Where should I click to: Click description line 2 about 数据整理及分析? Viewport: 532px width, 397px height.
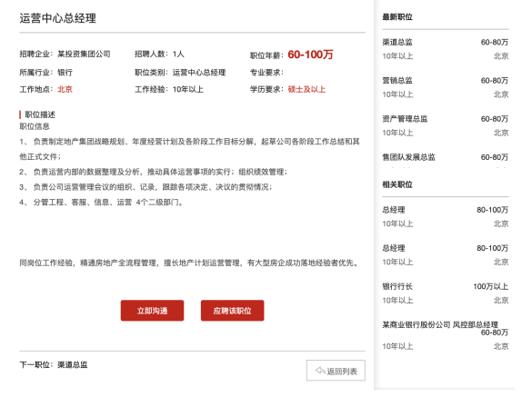(153, 172)
